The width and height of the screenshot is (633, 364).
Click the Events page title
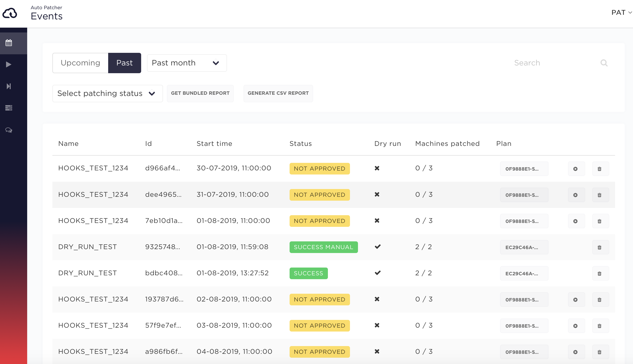[x=47, y=16]
